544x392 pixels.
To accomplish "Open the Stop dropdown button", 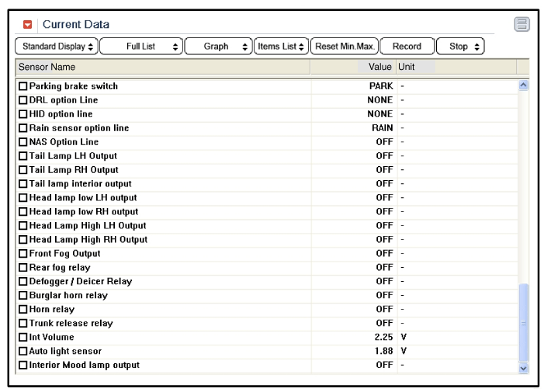I will (x=466, y=47).
